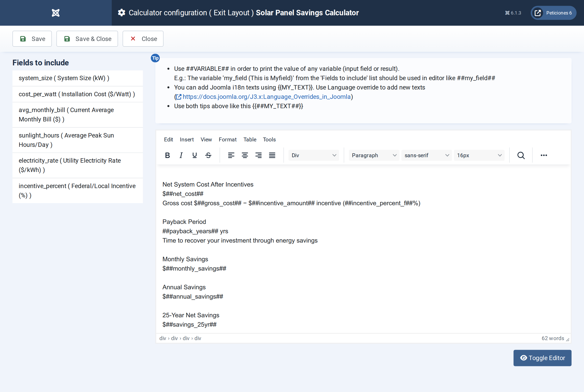Click the Joomla version 6.1.3 indicator
The width and height of the screenshot is (584, 392).
pos(513,13)
